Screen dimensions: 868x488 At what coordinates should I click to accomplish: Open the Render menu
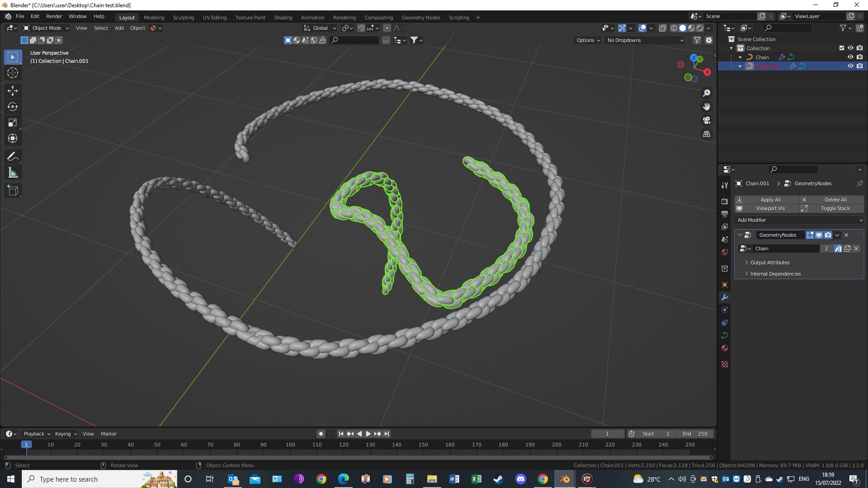click(54, 16)
